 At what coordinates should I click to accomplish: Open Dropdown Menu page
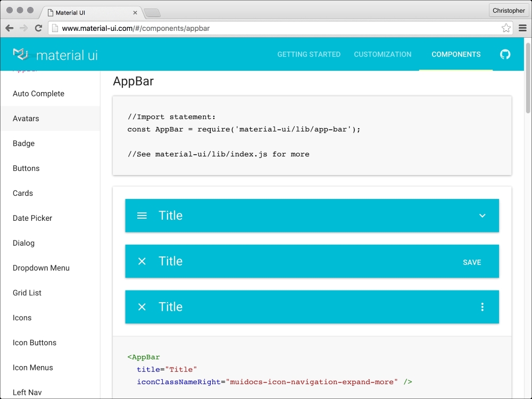50,268
